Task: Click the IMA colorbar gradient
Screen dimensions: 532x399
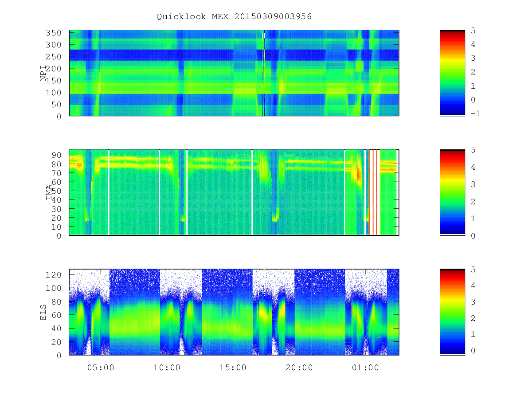Action: [x=452, y=192]
